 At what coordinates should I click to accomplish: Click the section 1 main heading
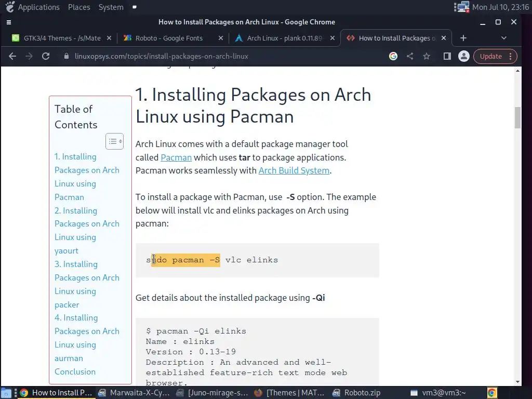253,105
